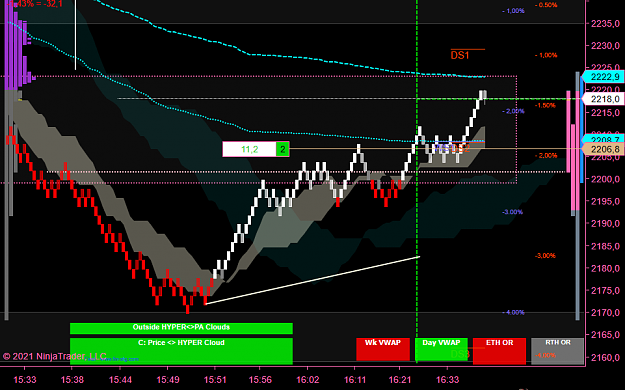The image size is (625, 390).
Task: Click the DS1 pivot level label
Action: pyautogui.click(x=460, y=55)
